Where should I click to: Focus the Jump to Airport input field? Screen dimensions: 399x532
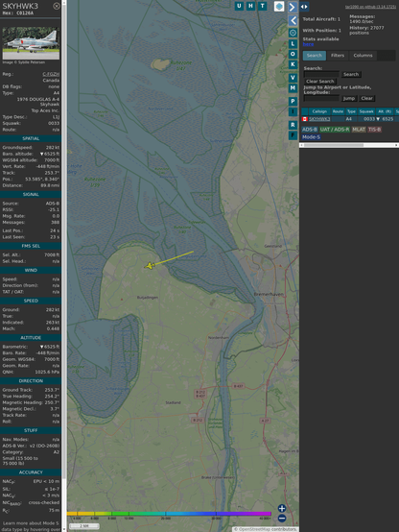coord(321,98)
